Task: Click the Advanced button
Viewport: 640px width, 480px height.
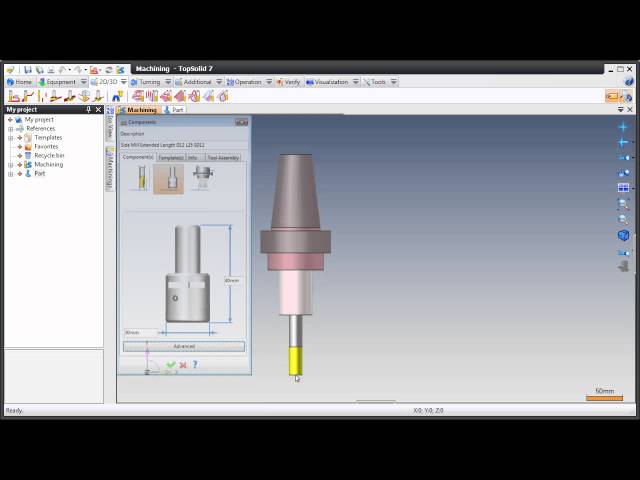Action: pyautogui.click(x=184, y=346)
